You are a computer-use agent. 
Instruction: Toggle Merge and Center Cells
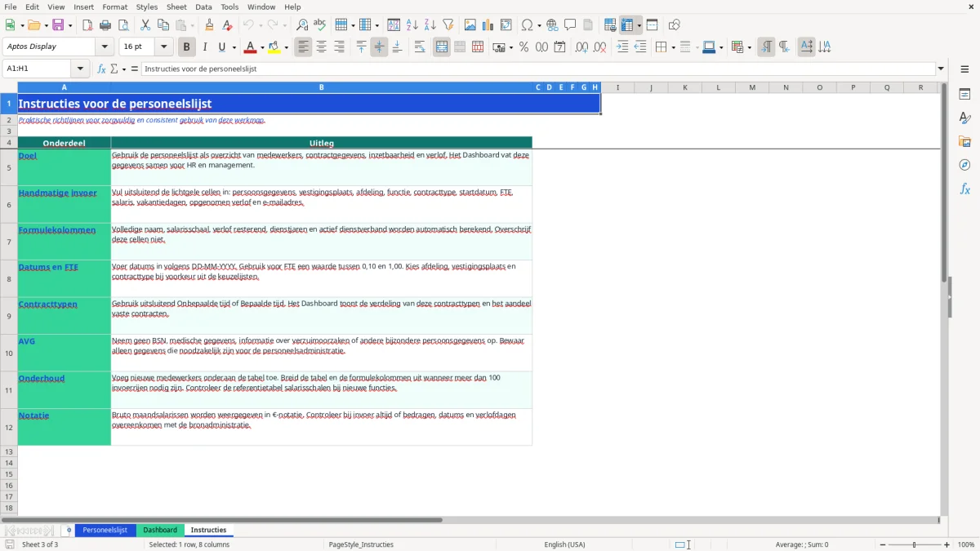click(442, 47)
